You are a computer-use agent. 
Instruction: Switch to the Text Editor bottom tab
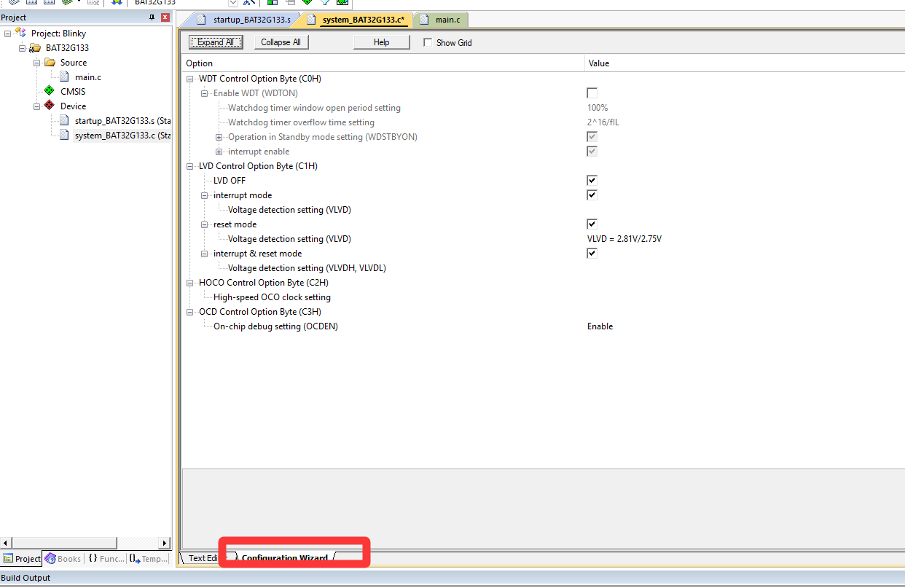(x=203, y=558)
